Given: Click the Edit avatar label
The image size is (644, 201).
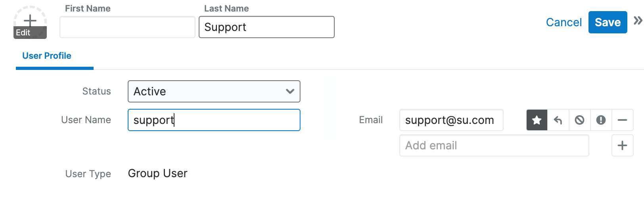Looking at the screenshot, I should [23, 33].
